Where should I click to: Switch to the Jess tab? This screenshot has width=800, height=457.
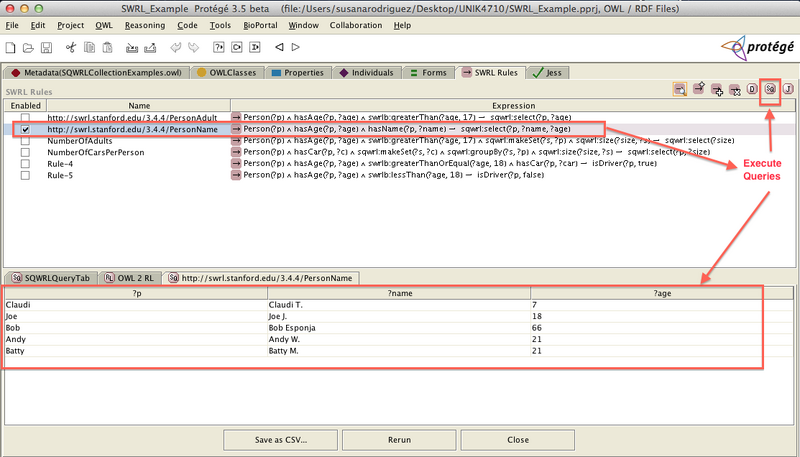click(547, 72)
